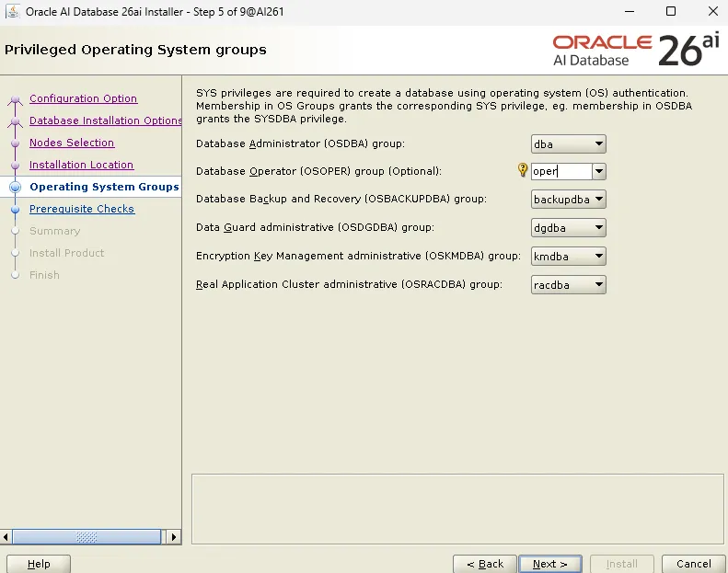Click the Real Application Cluster group label

pyautogui.click(x=349, y=284)
